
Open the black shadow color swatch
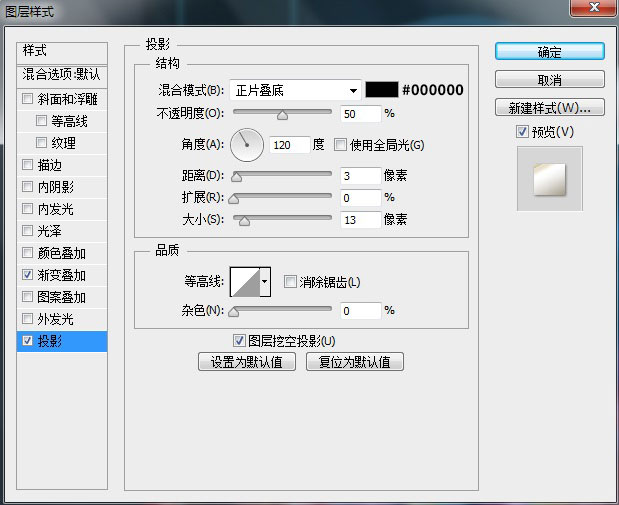tap(382, 90)
